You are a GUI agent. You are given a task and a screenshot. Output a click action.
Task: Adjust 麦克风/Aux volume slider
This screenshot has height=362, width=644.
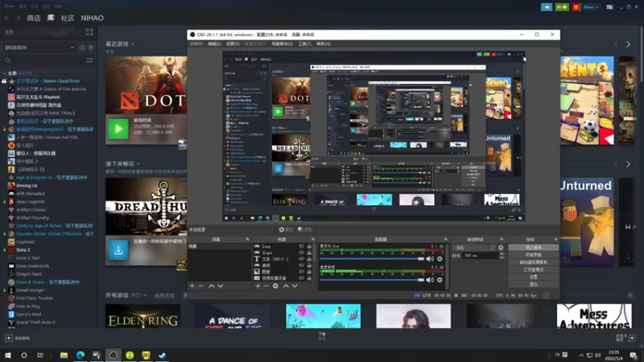click(372, 259)
